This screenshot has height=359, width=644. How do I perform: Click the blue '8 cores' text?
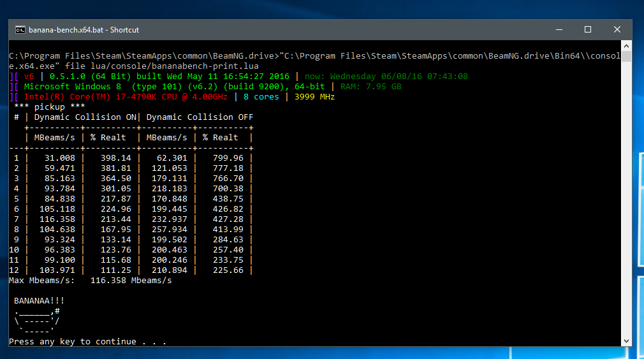pyautogui.click(x=261, y=97)
